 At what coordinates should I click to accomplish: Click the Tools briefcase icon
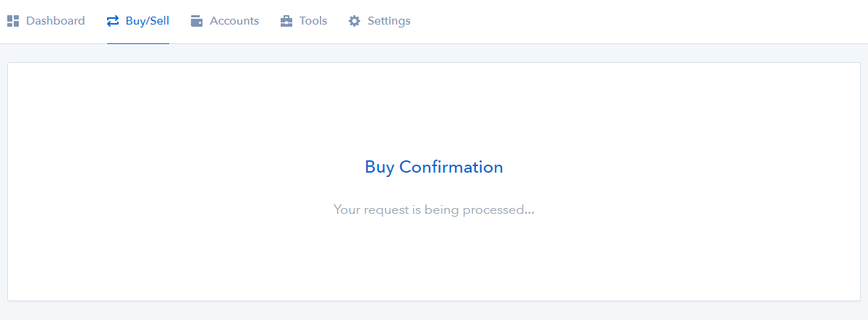click(286, 21)
